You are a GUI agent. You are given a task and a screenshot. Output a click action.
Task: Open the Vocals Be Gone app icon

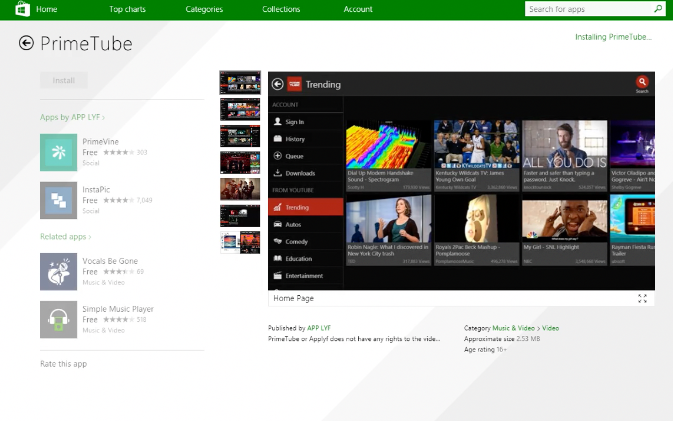[58, 272]
